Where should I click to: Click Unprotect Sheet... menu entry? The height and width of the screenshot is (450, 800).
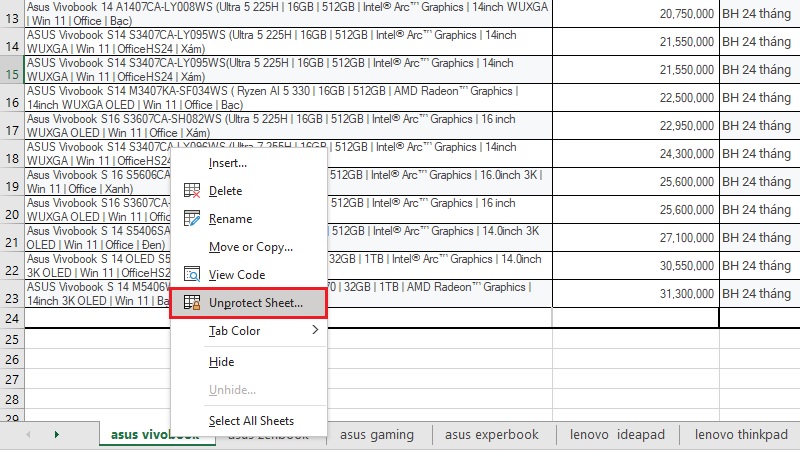[x=248, y=303]
